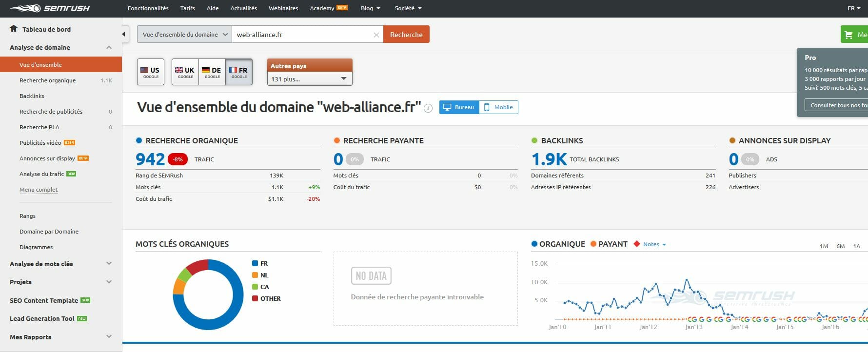The width and height of the screenshot is (868, 352).
Task: Click the orange Recherche payante dot
Action: pyautogui.click(x=336, y=140)
